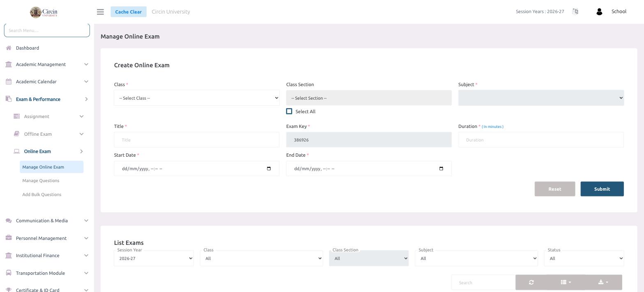644x292 pixels.
Task: Expand Personnel Management chevron
Action: (x=86, y=238)
